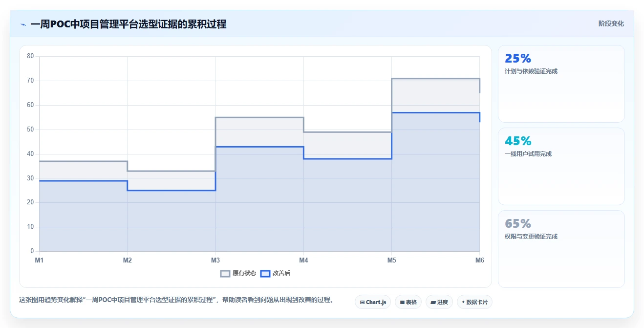Select the 45% 一线用户试用完成 card

pos(561,166)
